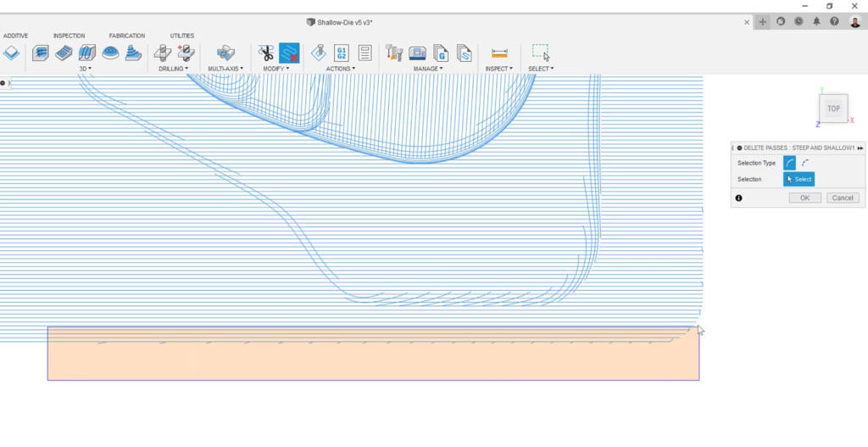
Task: Open the Post Process G1 G2 icon
Action: pos(342,53)
